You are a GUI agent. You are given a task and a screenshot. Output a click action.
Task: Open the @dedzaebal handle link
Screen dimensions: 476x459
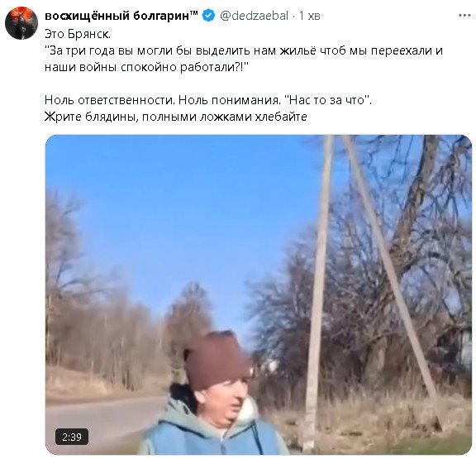[254, 16]
